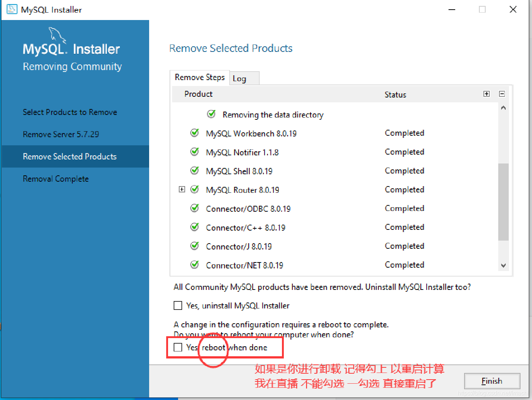Click the checkmark icon next to MySQL Notifier 1.1.8

click(194, 152)
